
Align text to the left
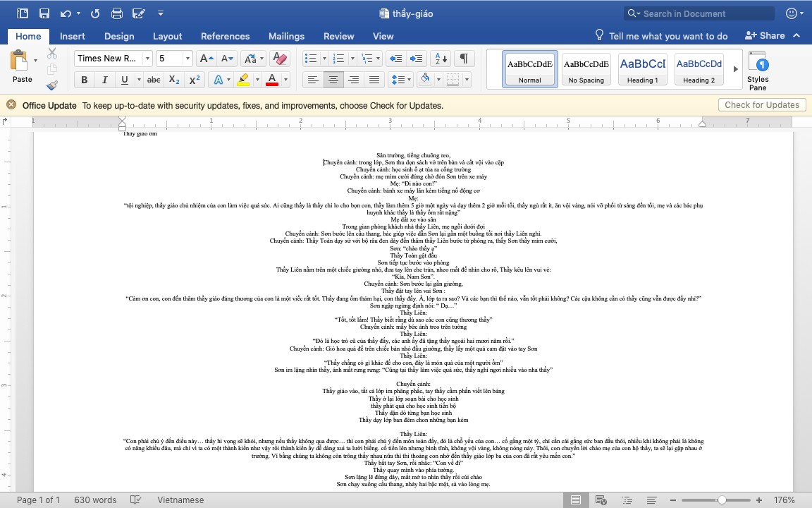tap(313, 80)
